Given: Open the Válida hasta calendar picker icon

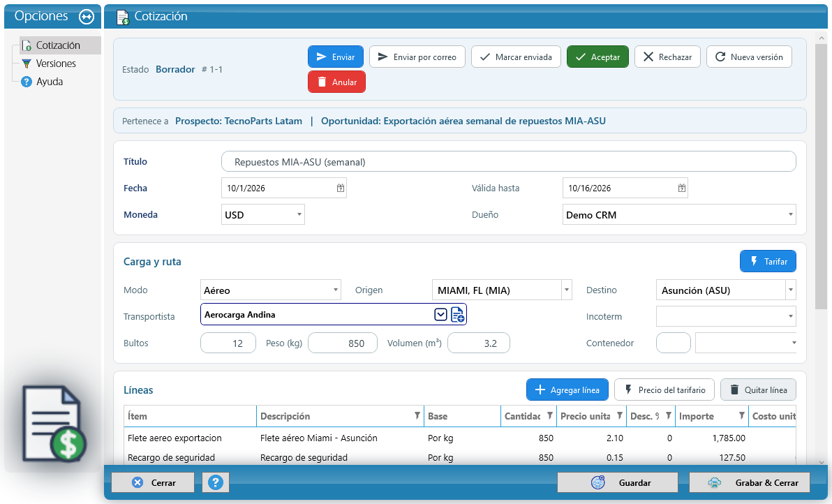Looking at the screenshot, I should [x=682, y=188].
